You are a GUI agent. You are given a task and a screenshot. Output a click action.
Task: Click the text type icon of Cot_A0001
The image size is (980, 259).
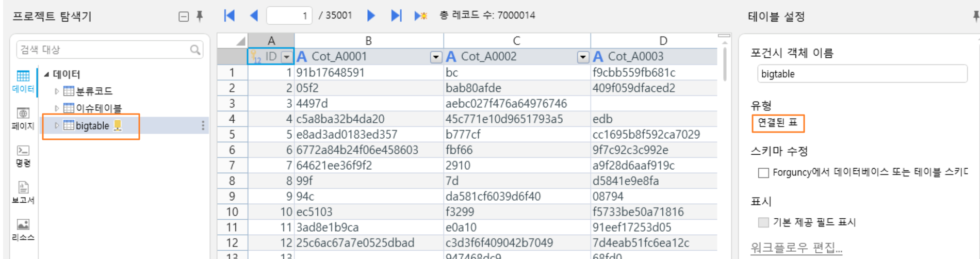point(302,56)
